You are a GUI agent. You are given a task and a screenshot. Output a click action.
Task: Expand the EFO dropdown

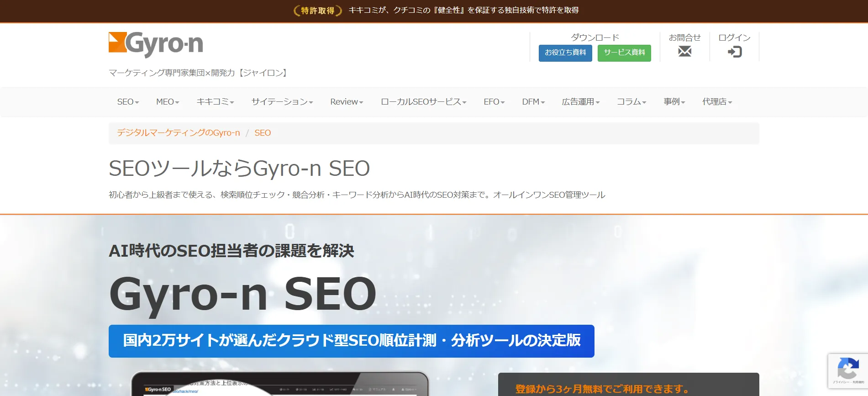click(494, 102)
